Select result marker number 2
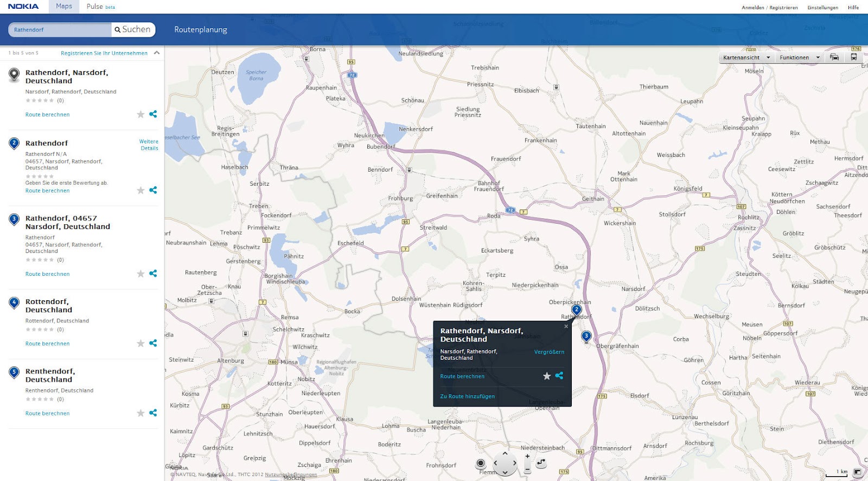 [14, 144]
